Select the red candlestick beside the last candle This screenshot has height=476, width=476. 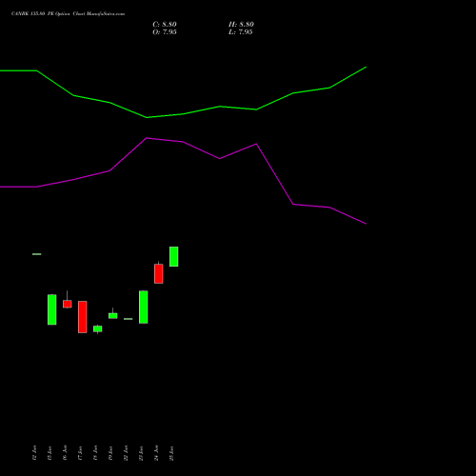click(159, 273)
